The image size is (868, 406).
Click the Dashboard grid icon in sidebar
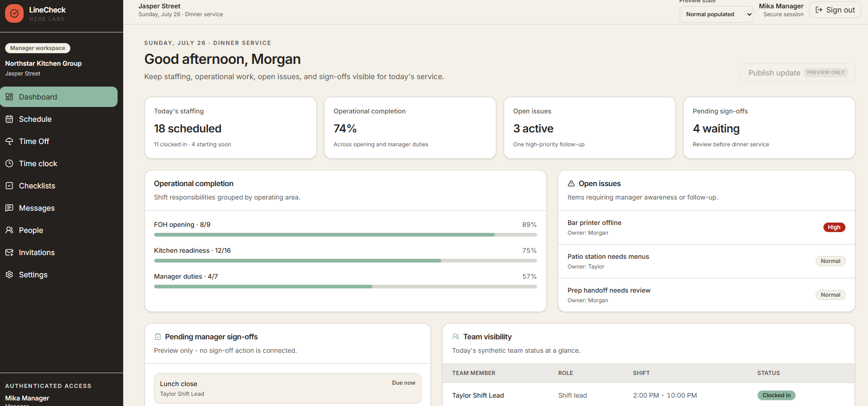9,97
